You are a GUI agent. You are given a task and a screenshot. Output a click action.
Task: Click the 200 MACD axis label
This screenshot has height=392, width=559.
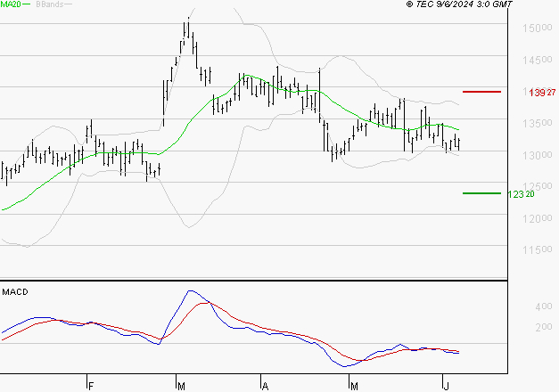[543, 327]
